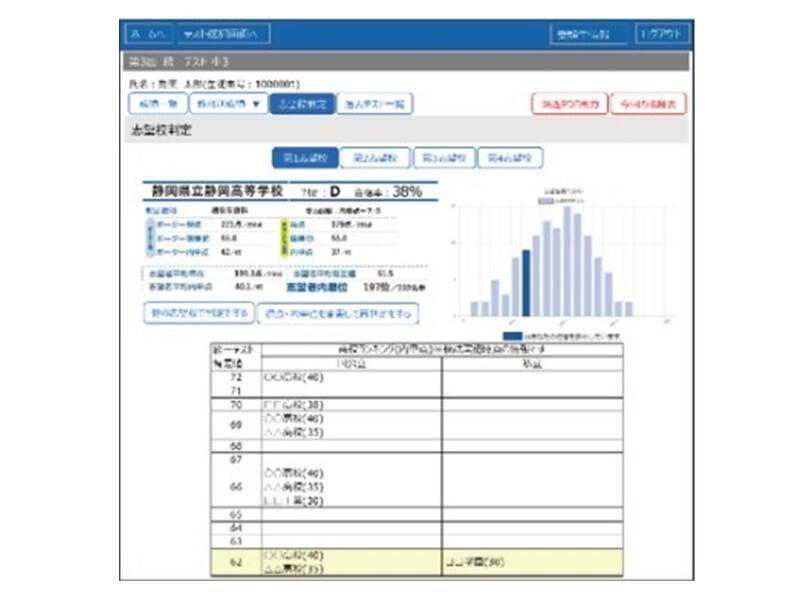Click the left button below the score table
Viewport: 798px width, 599px height.
point(197,314)
